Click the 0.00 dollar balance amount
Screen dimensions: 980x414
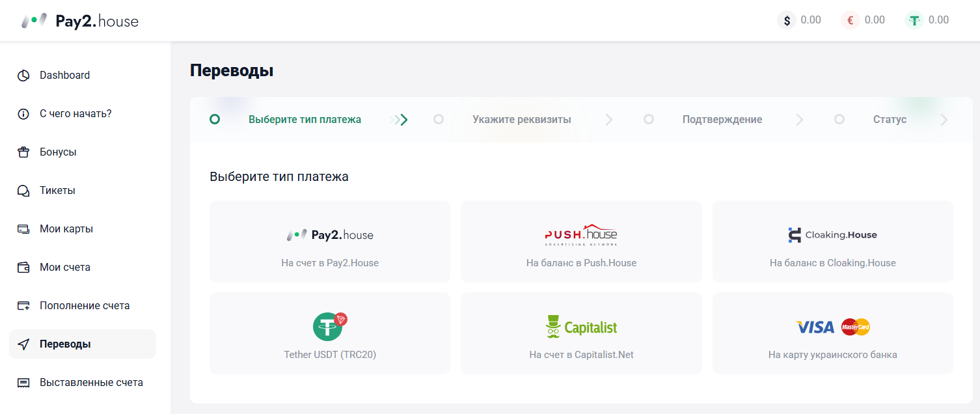tap(811, 20)
